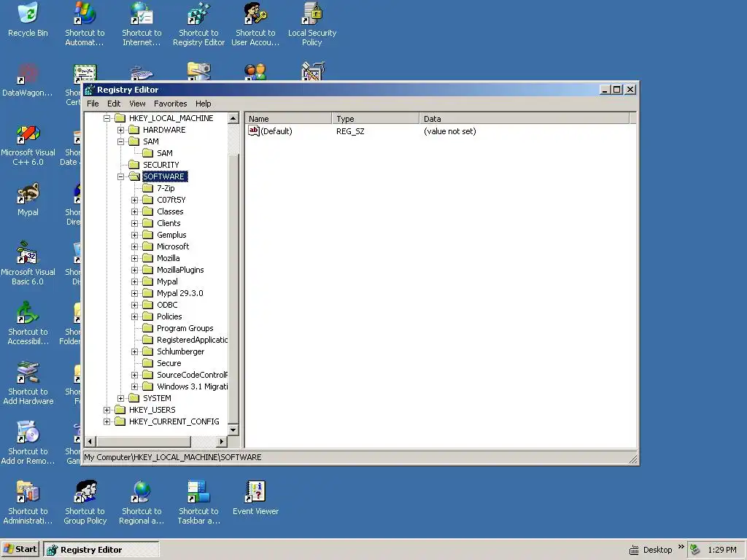
Task: Click Registry Editor taskbar button
Action: click(101, 549)
